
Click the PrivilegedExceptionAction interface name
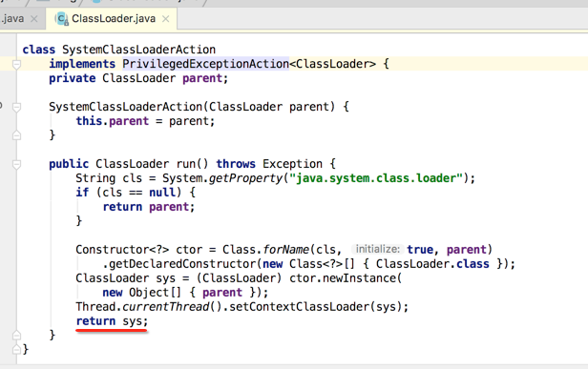205,64
